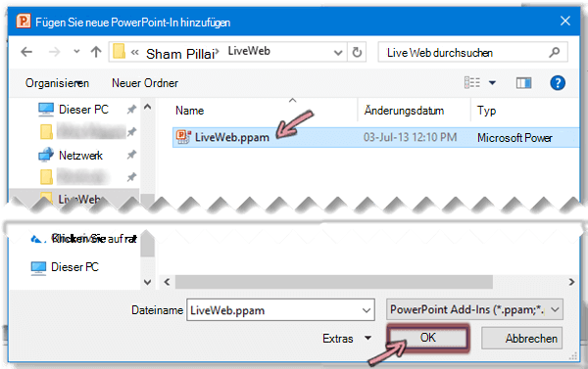Click the horizontal scrollbar right arrow

click(571, 282)
